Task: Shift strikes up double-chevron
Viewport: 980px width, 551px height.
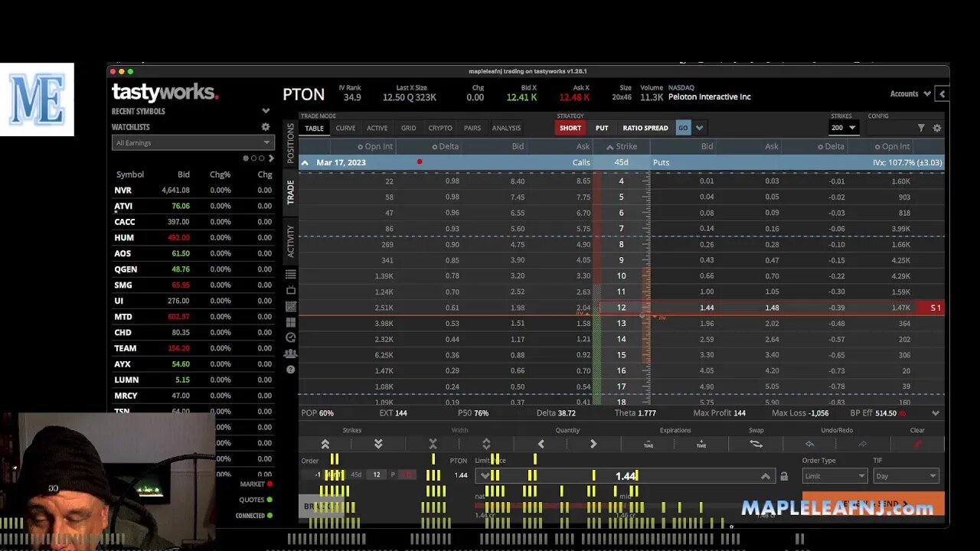Action: coord(325,444)
